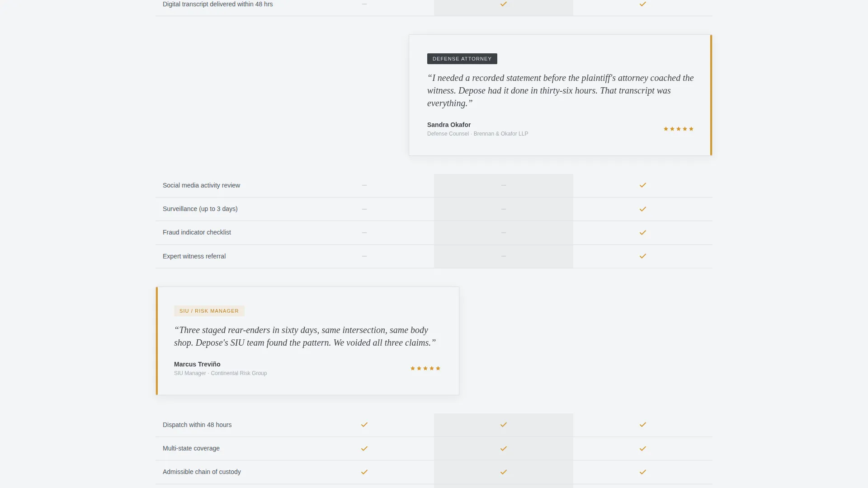Click the first-column check in Dispatch within 48 hours
868x488 pixels.
point(364,425)
